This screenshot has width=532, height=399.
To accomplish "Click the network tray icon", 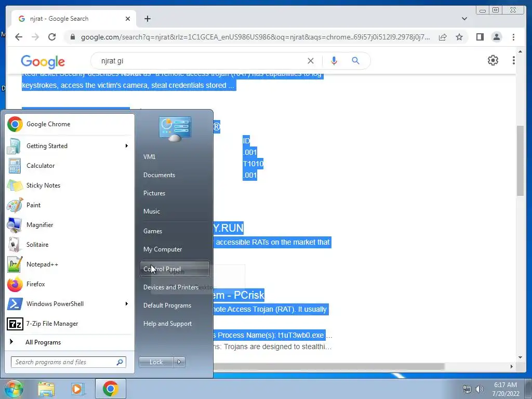I will (467, 389).
